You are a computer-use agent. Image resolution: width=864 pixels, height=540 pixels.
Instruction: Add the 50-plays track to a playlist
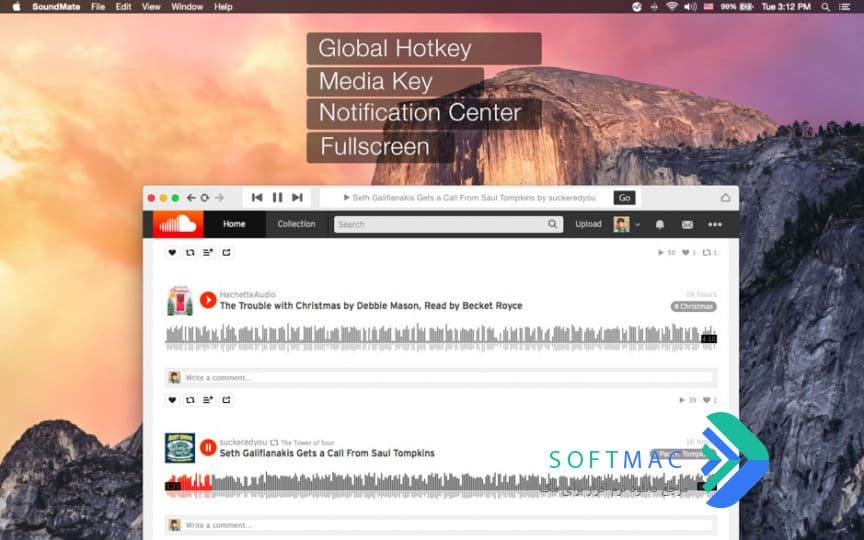(208, 252)
